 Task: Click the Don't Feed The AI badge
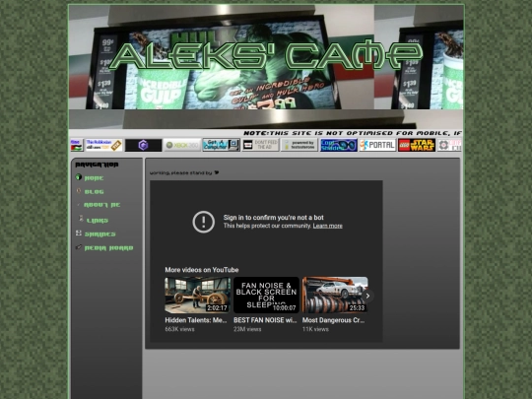[260, 145]
